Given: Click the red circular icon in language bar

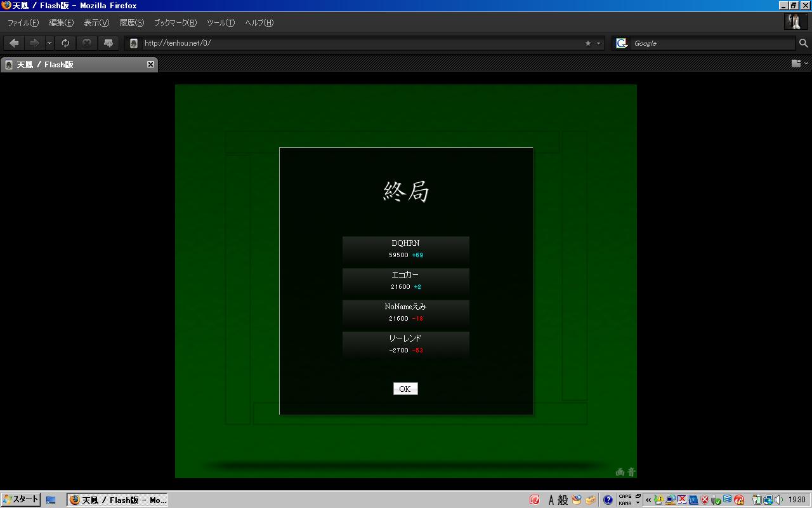Looking at the screenshot, I should [535, 500].
